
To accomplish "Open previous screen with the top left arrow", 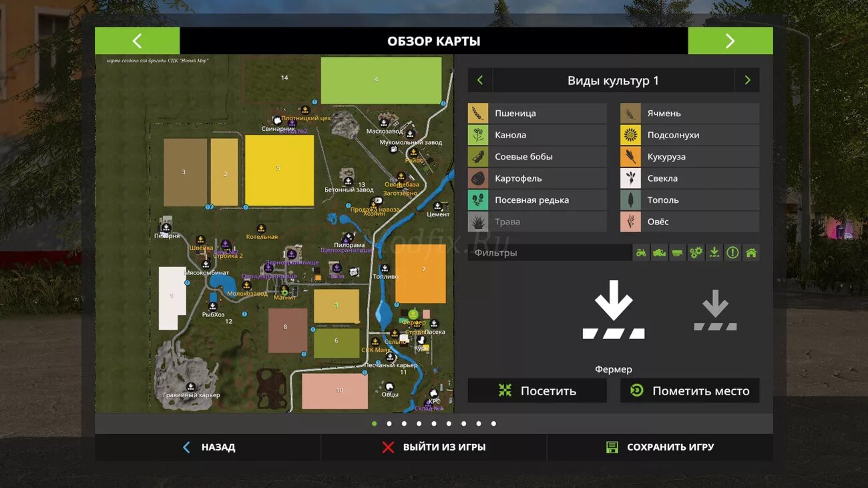I will pyautogui.click(x=137, y=41).
